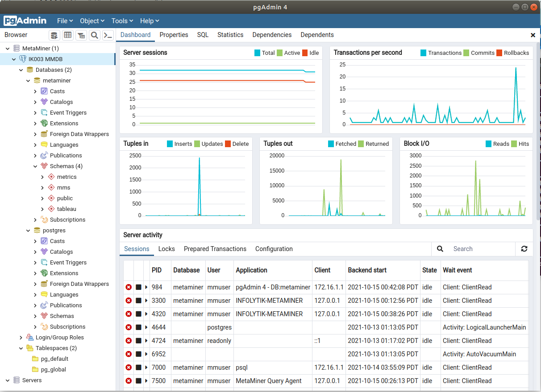This screenshot has width=541, height=392.
Task: Collapse the Databases (2) node
Action: [x=21, y=70]
